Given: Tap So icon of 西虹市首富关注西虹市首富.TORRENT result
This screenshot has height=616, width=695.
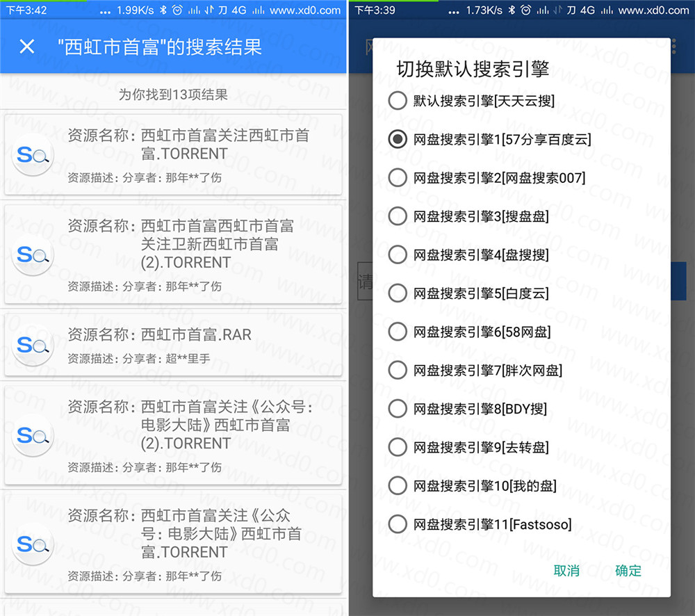Looking at the screenshot, I should pyautogui.click(x=33, y=155).
